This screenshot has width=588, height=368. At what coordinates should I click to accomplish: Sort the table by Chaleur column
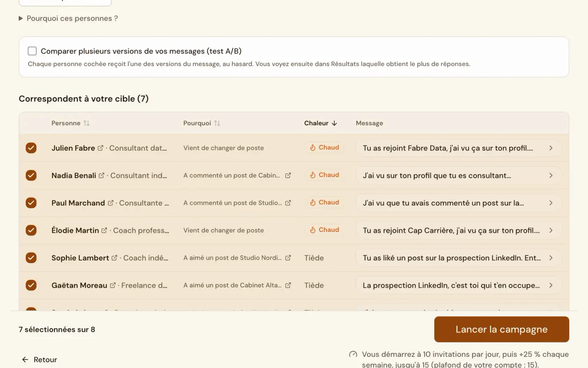click(321, 123)
